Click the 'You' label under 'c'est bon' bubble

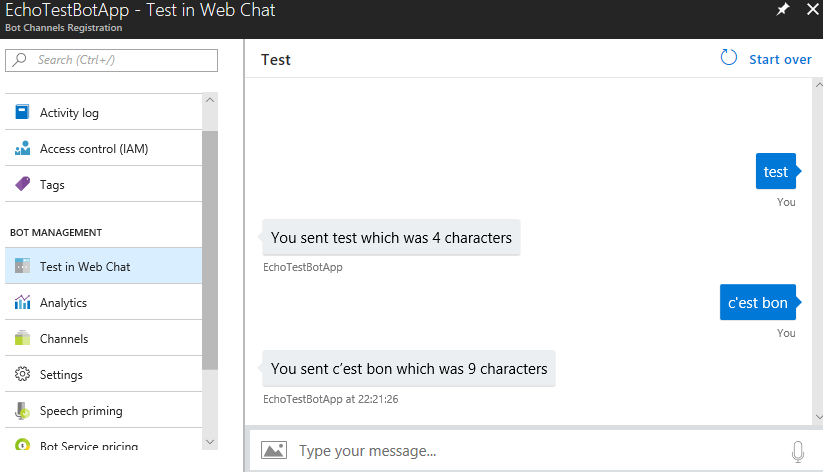pos(786,333)
